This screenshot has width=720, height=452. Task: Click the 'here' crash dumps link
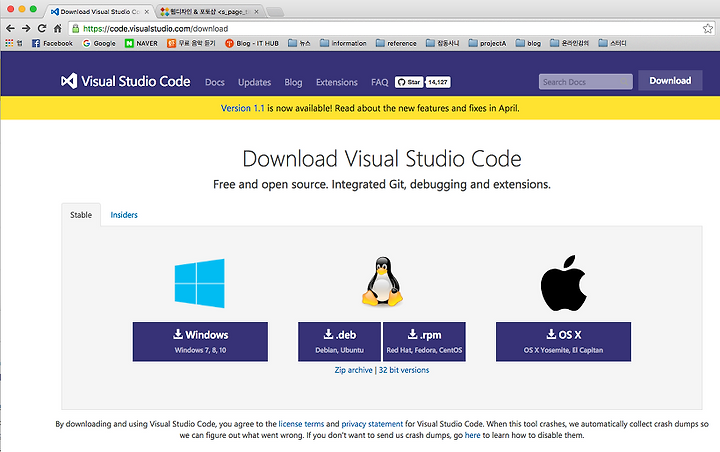(472, 435)
